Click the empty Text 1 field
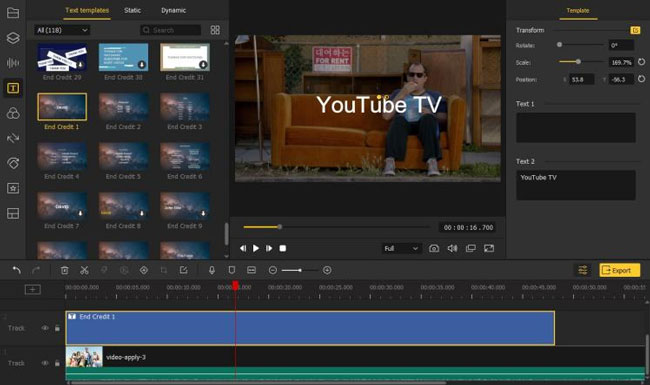 tap(575, 128)
